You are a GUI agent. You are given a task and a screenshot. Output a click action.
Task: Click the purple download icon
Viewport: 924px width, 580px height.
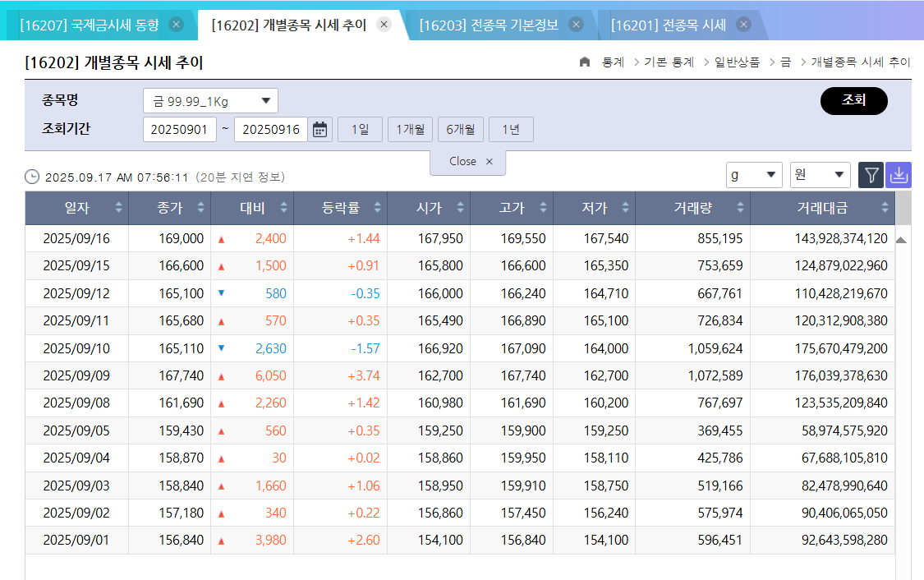coord(898,174)
